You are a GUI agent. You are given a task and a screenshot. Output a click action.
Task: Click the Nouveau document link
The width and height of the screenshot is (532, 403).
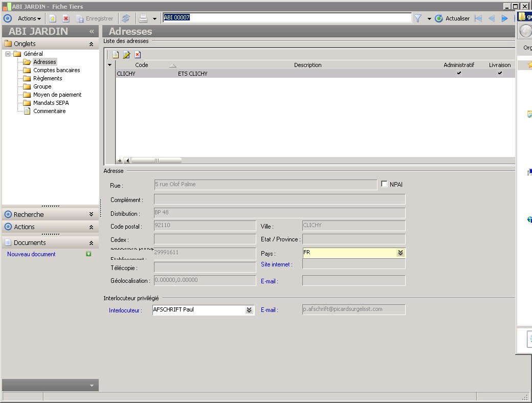[31, 254]
